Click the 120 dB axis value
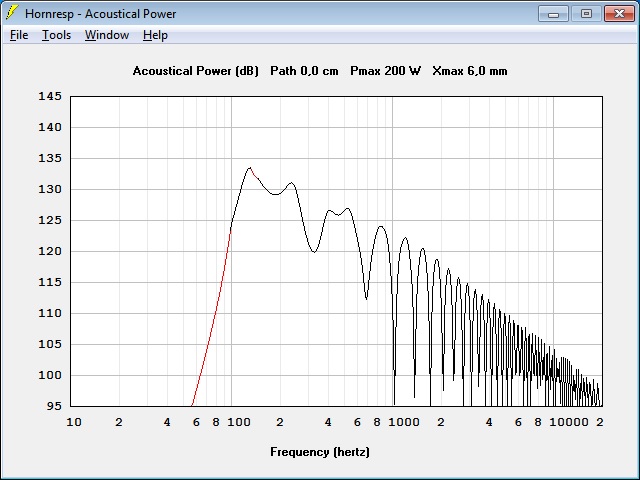 point(50,251)
